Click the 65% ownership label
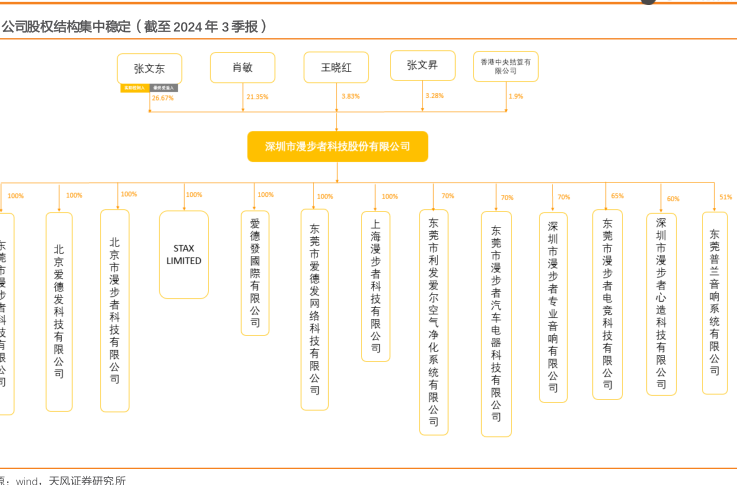The height and width of the screenshot is (485, 737). click(617, 196)
